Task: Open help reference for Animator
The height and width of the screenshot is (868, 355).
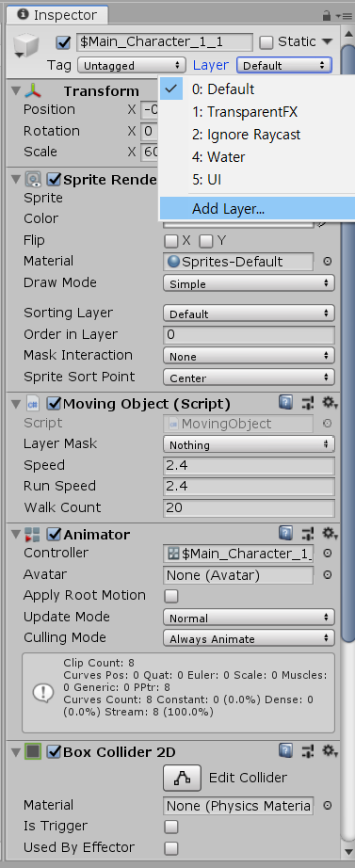Action: pos(285,533)
